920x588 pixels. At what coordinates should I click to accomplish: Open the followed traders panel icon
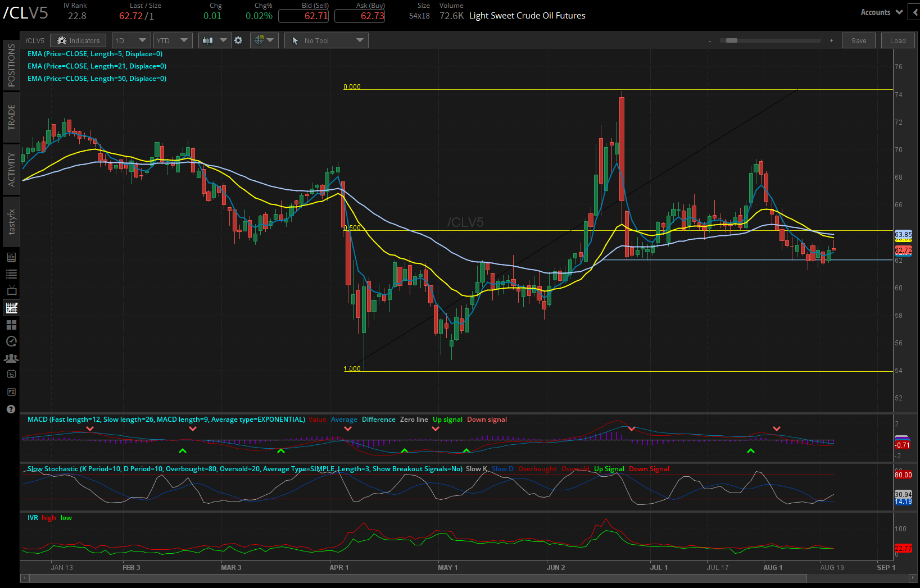click(11, 358)
